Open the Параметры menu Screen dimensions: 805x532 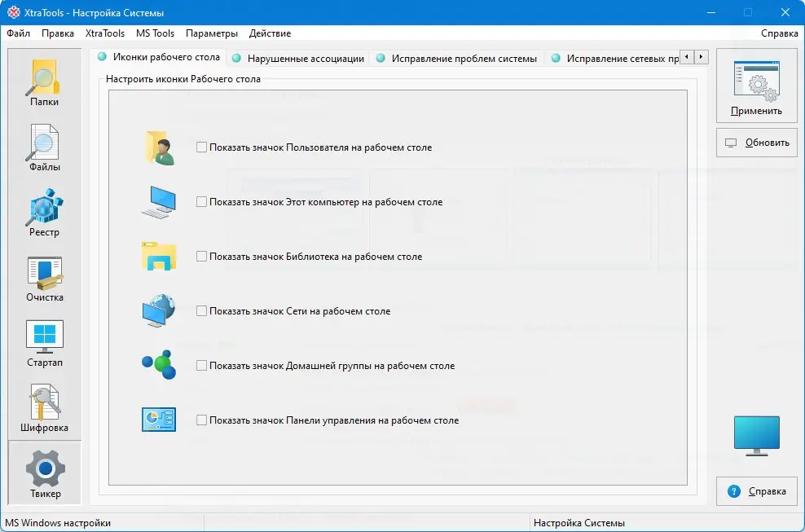[212, 33]
